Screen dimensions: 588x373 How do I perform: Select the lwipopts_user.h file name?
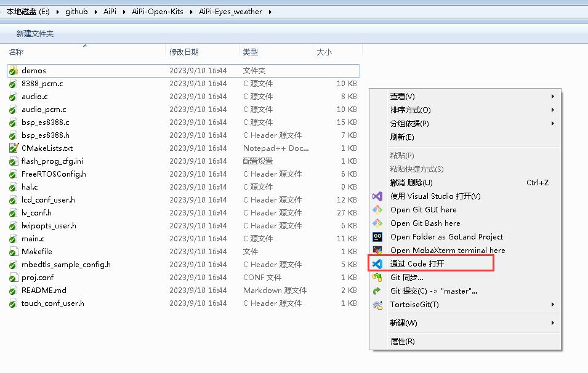point(49,226)
